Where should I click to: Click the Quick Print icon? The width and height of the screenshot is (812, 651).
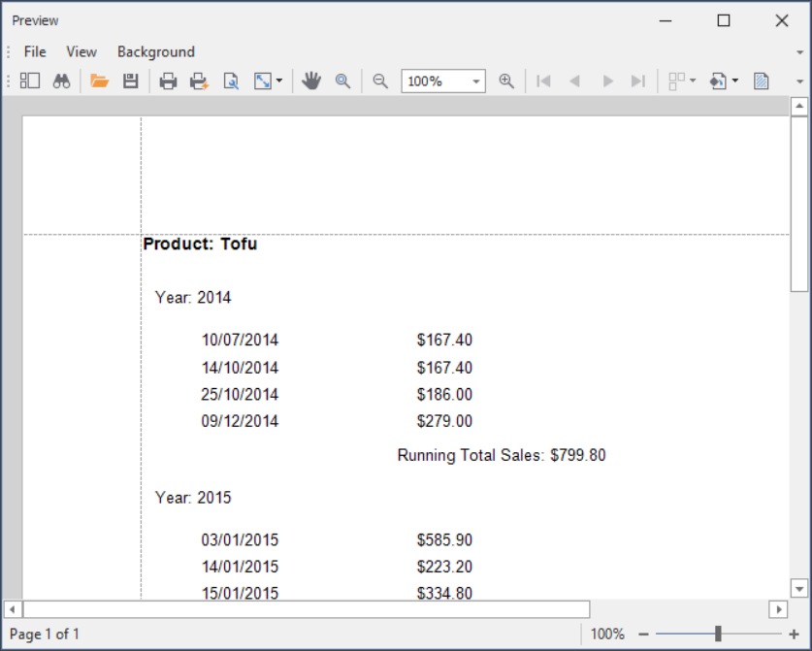200,81
